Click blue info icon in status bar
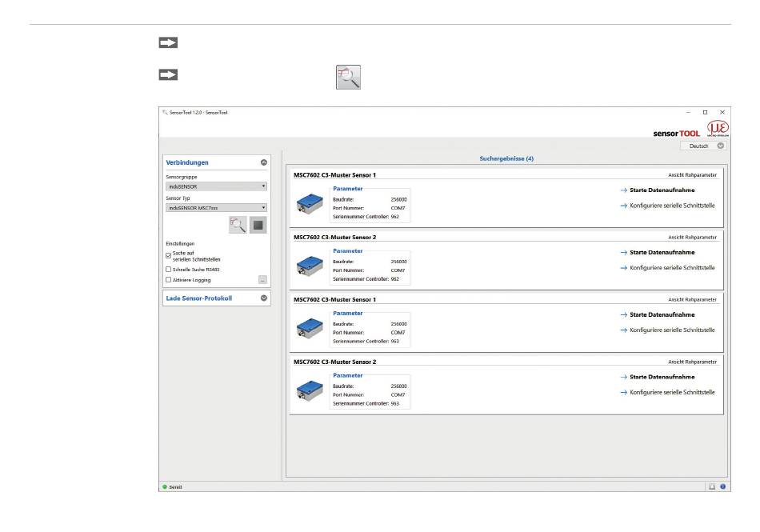760x532 pixels. pyautogui.click(x=722, y=486)
